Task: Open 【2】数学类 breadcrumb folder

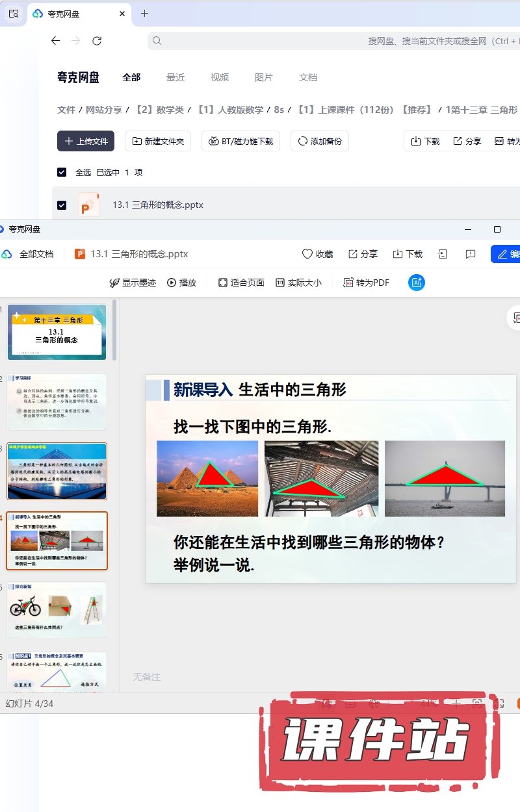Action: coord(155,110)
